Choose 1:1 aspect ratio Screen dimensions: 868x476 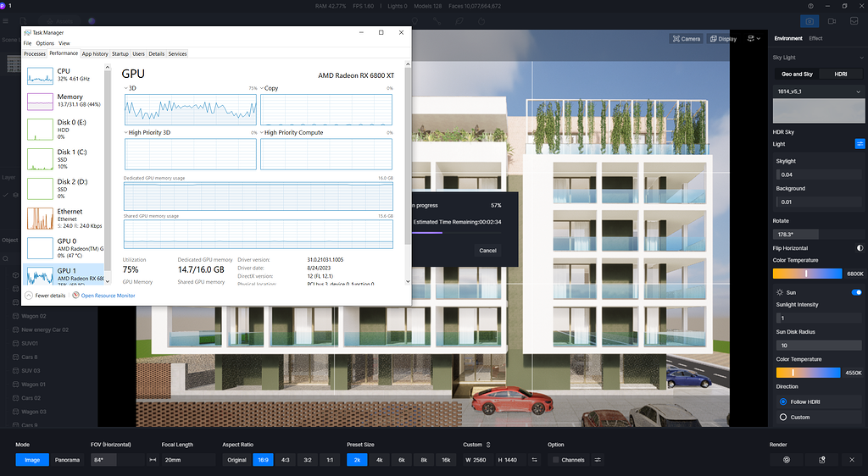(330, 460)
